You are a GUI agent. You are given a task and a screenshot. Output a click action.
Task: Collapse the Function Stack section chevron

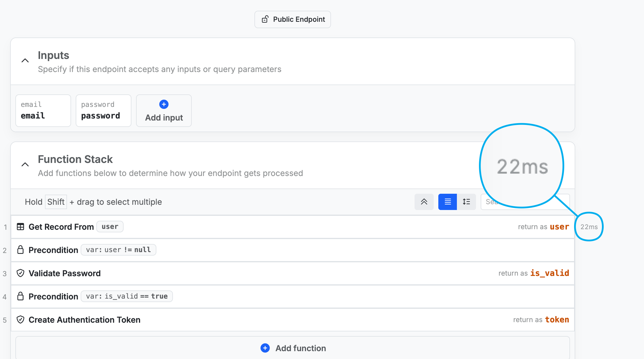click(x=25, y=164)
